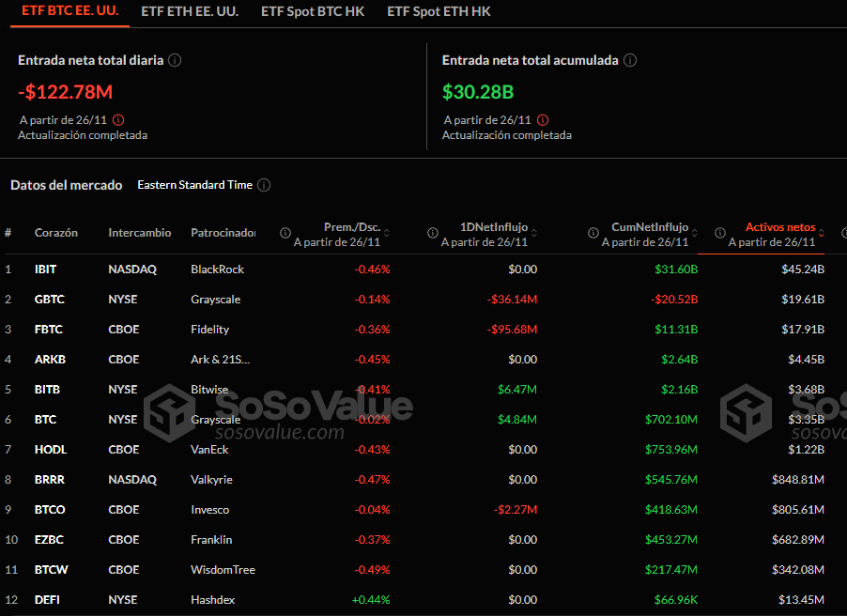Click red alert icon under daily net inflow
Screen dimensions: 847x616
(118, 120)
